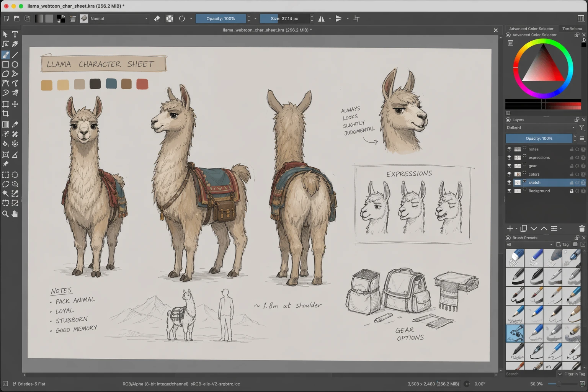
Task: Click the layer Opacity slider
Action: (x=539, y=139)
